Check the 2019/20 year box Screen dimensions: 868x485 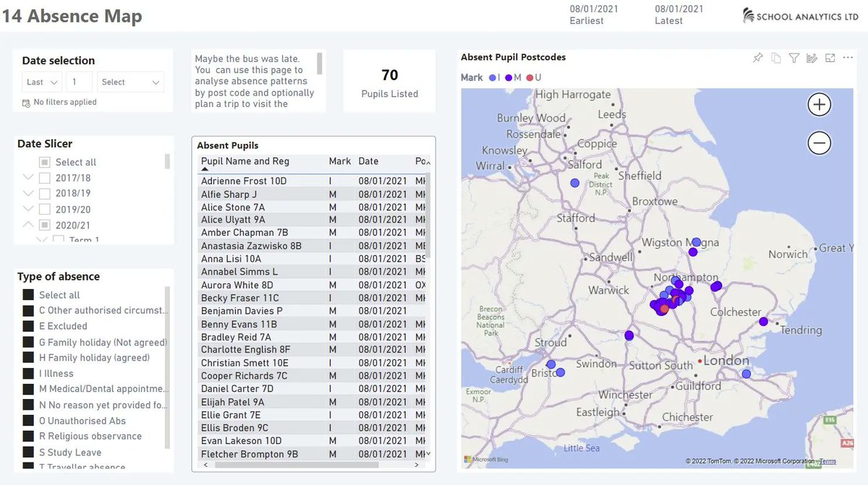(44, 210)
